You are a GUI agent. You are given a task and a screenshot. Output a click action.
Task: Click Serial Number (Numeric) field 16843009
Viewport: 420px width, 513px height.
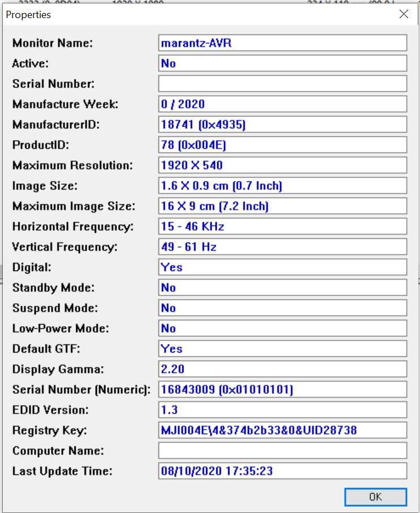tap(282, 390)
